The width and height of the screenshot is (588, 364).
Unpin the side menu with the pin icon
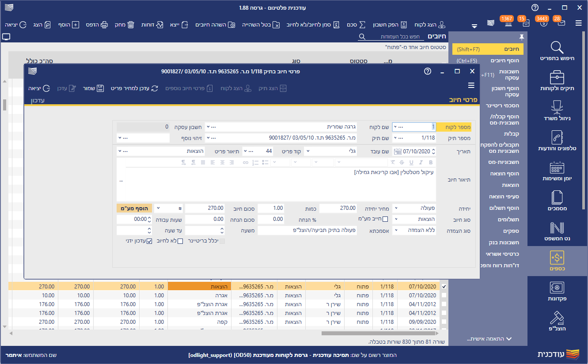521,36
